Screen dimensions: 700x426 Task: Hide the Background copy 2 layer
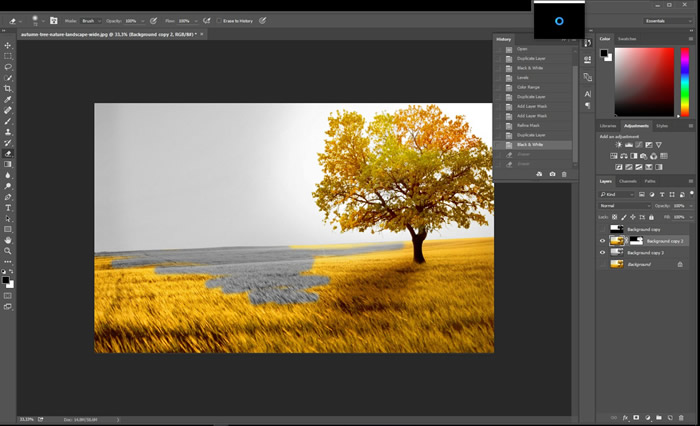point(603,241)
